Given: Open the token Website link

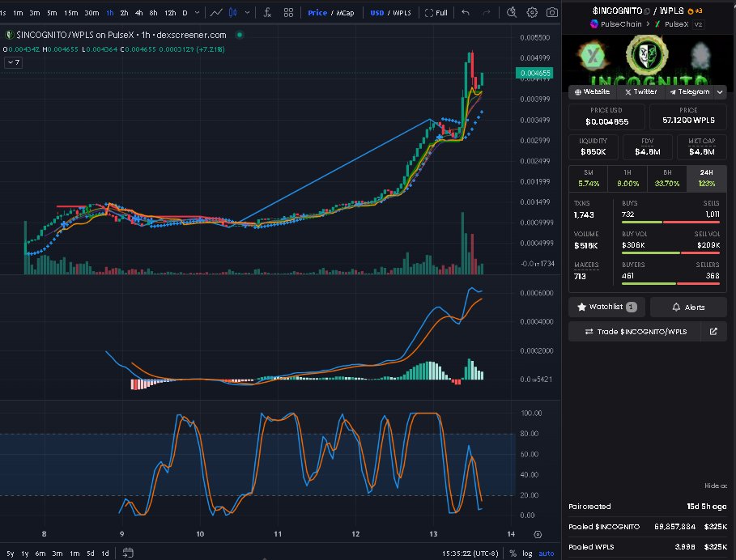Looking at the screenshot, I should [x=593, y=92].
